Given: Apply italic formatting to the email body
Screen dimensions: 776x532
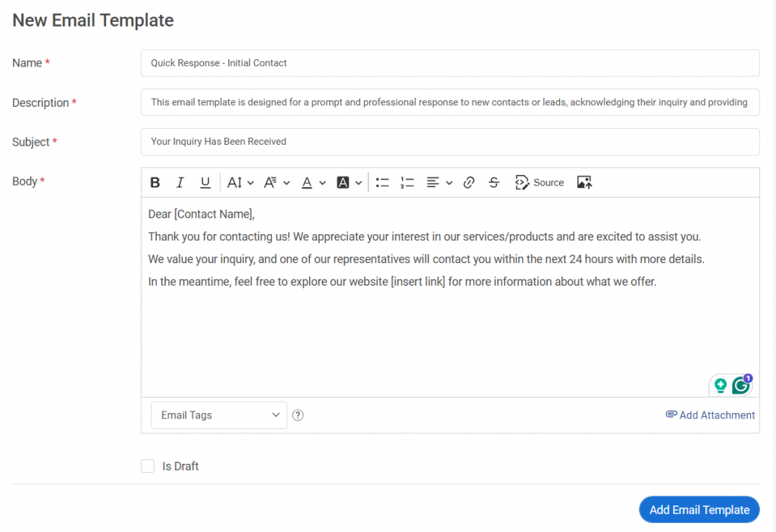Looking at the screenshot, I should click(180, 182).
